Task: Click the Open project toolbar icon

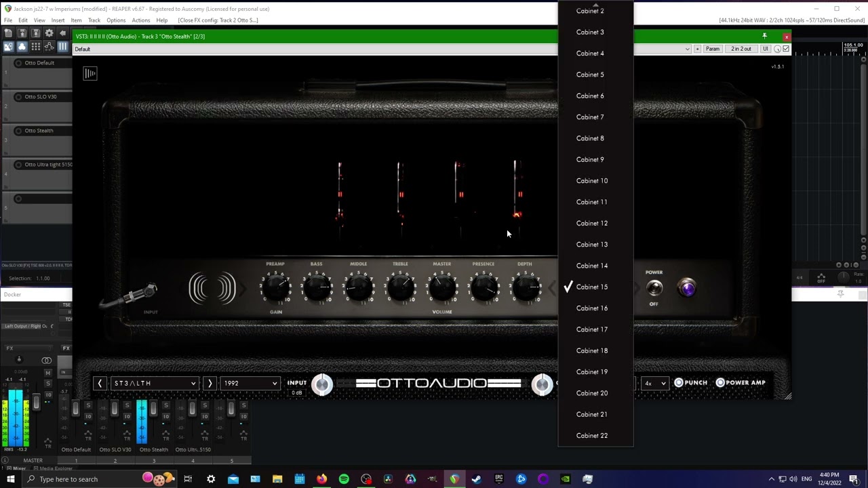Action: tap(22, 33)
